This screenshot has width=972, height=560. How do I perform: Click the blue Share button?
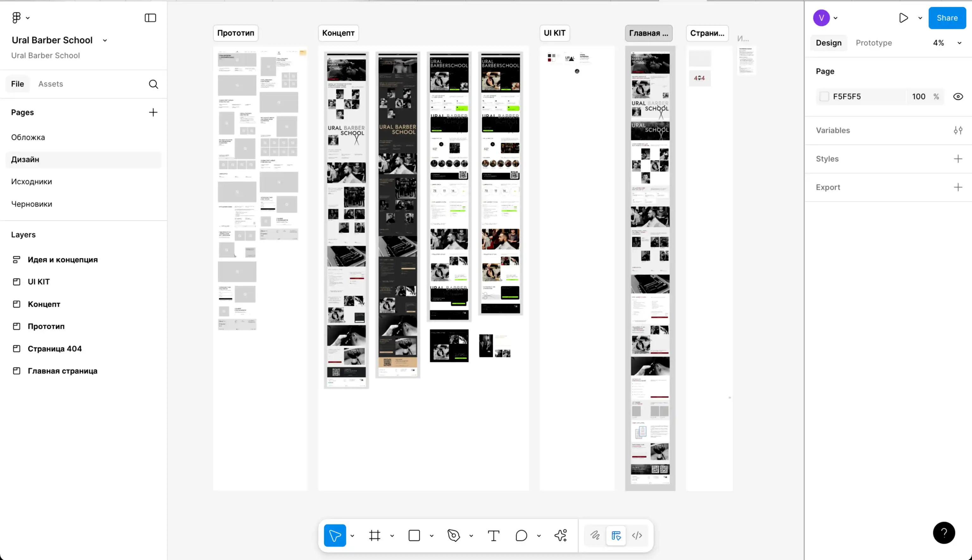[x=947, y=18]
